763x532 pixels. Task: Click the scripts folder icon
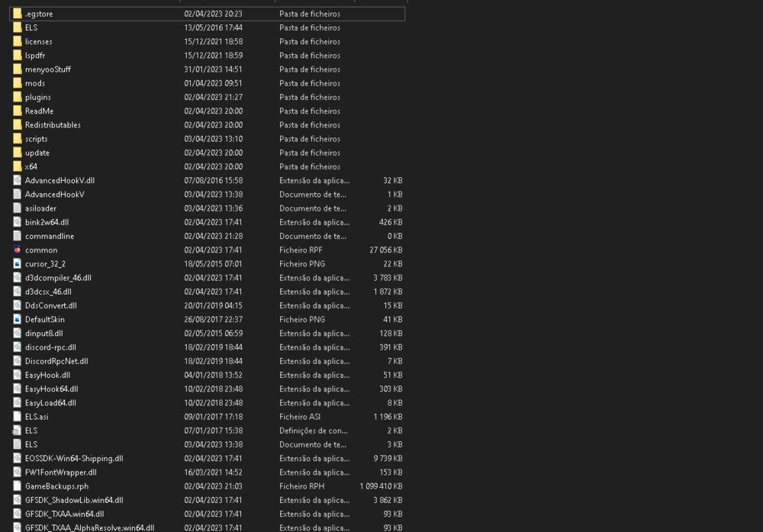pos(17,139)
